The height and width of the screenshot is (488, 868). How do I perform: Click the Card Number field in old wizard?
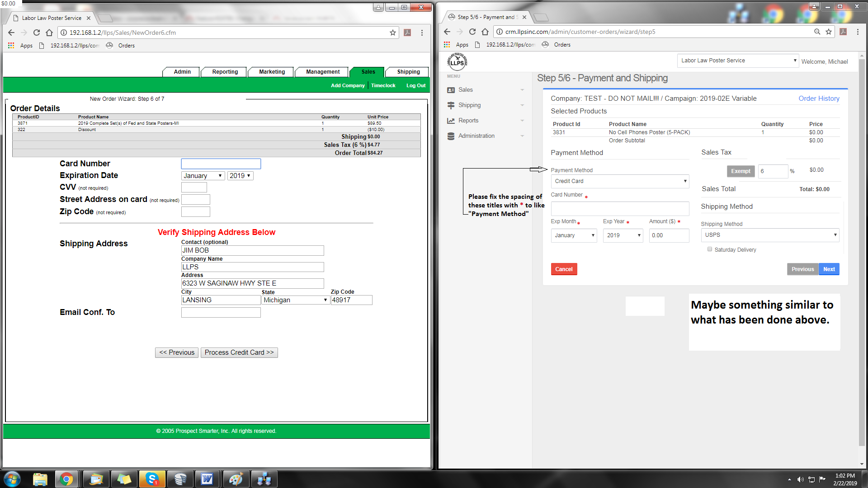[221, 164]
